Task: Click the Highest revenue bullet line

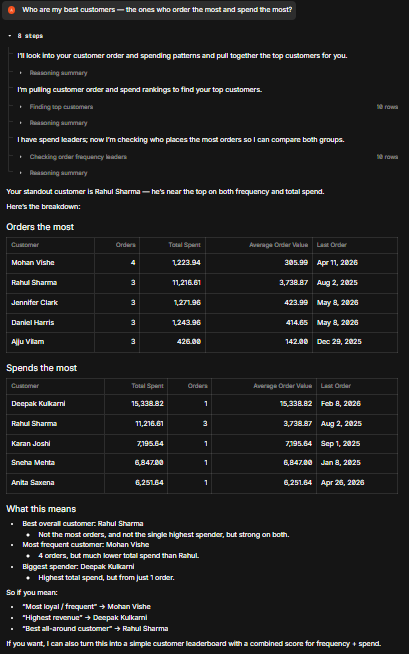Action: tap(85, 618)
